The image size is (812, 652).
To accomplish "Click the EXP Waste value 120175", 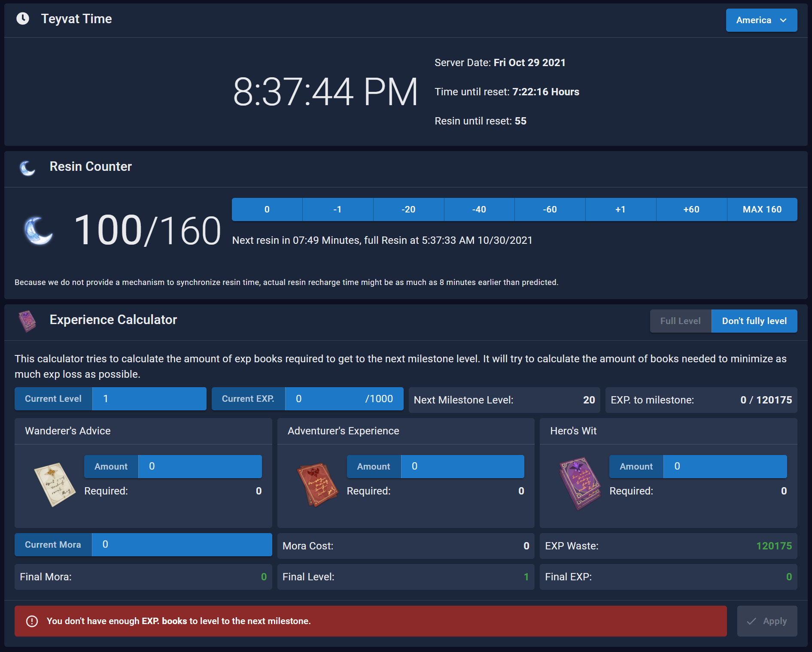I will pyautogui.click(x=774, y=546).
